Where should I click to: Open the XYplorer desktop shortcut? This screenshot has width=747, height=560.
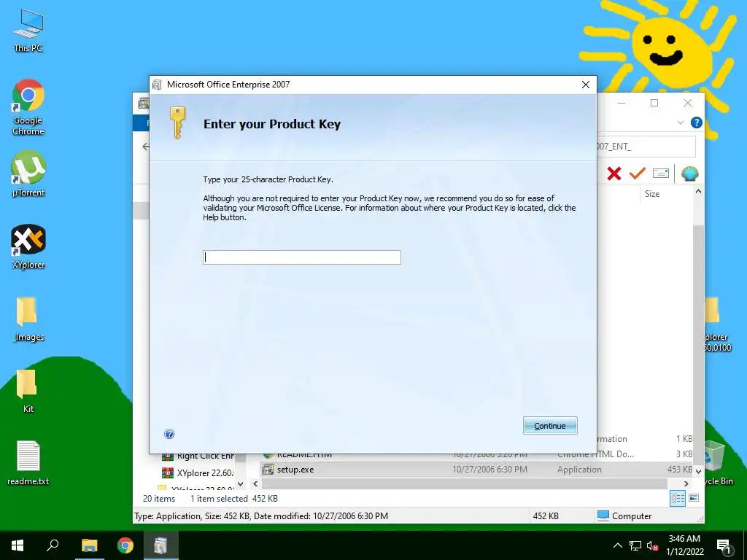point(28,246)
